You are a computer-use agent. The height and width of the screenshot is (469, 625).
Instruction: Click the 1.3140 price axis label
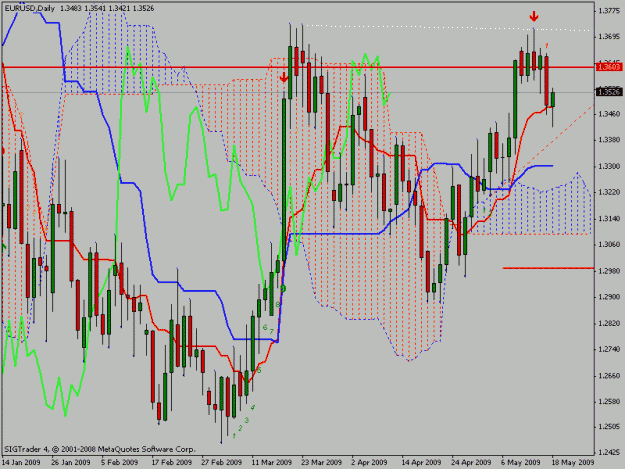(609, 218)
